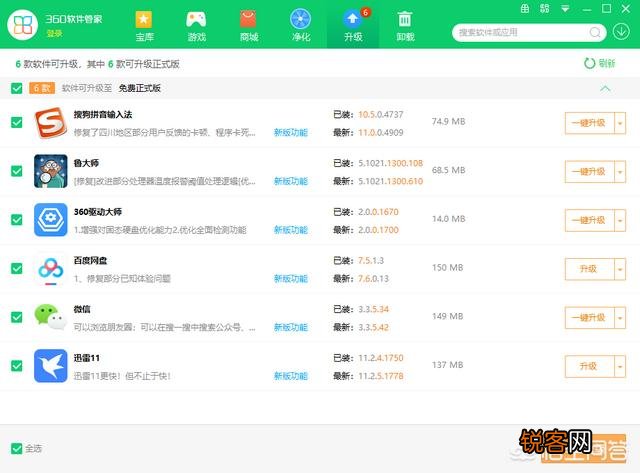Click the 微信 app icon
This screenshot has height=473, width=640.
click(x=51, y=317)
